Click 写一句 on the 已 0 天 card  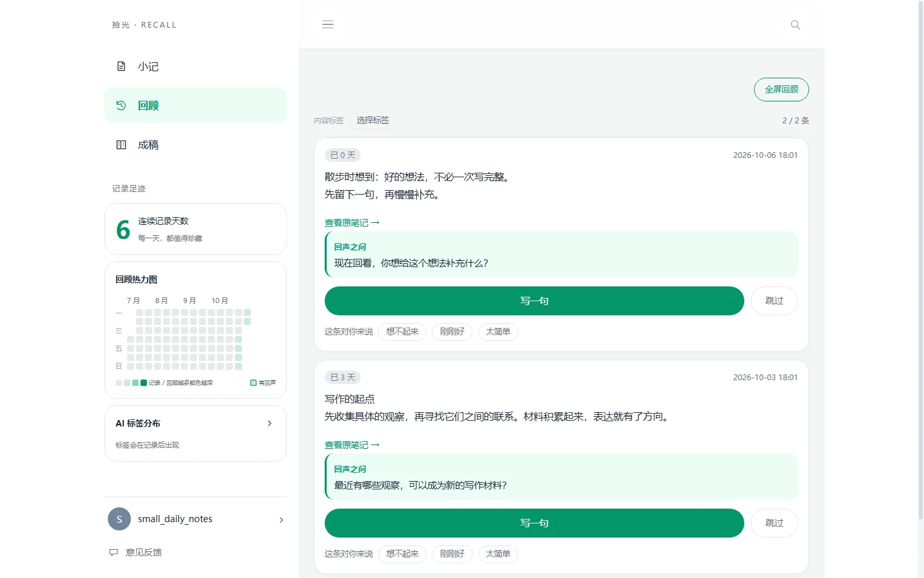pos(534,301)
